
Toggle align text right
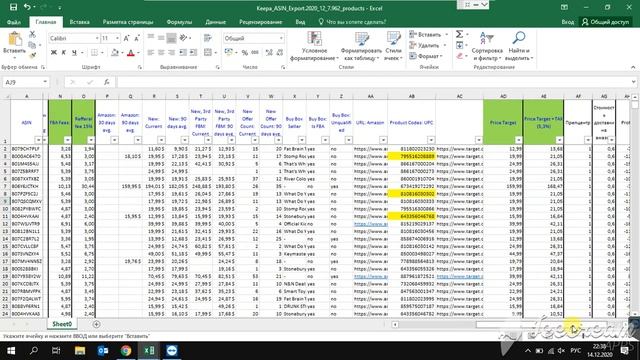[x=171, y=53]
